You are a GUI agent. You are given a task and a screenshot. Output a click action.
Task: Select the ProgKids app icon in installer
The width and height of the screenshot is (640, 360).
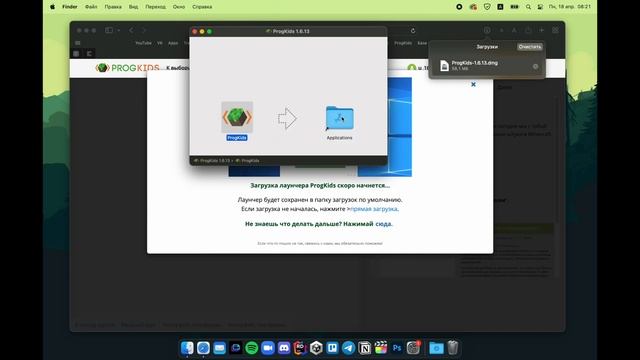tap(237, 118)
